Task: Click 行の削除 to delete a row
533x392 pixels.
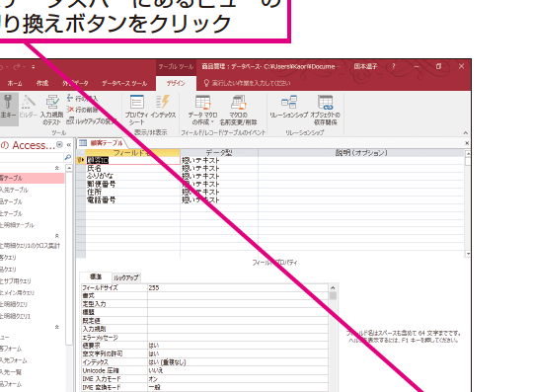Action: click(x=82, y=110)
